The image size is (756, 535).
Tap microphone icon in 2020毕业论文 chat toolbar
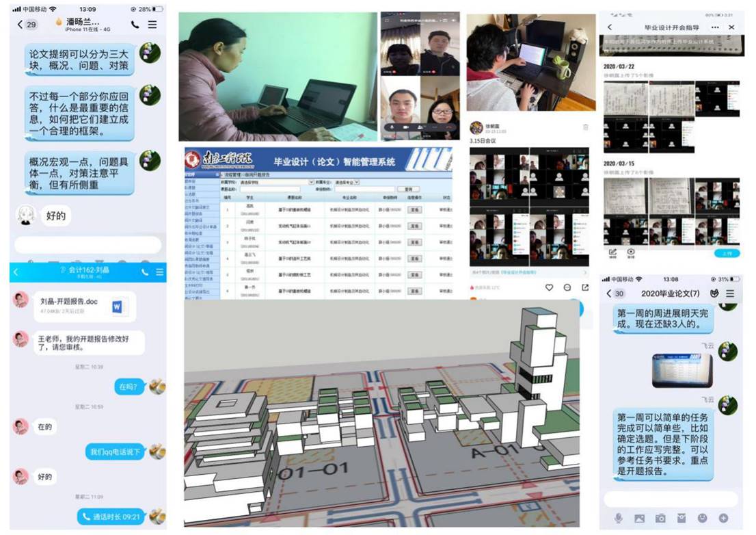tap(618, 518)
